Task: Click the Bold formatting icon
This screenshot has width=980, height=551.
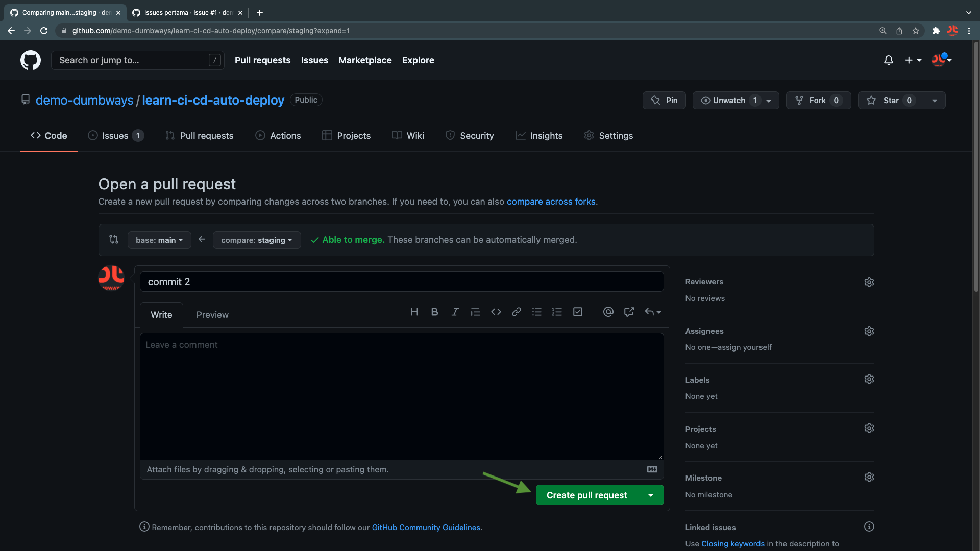Action: tap(434, 312)
